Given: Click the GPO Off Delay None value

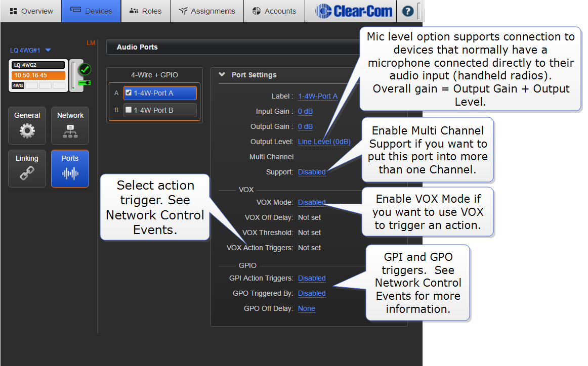Looking at the screenshot, I should pyautogui.click(x=306, y=308).
